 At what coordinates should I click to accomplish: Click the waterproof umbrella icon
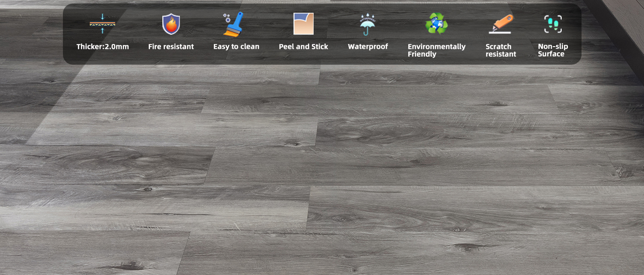point(368,24)
